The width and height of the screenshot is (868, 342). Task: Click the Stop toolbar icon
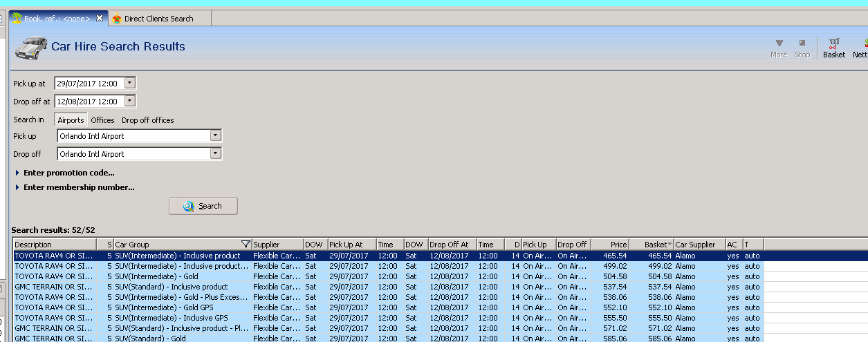click(802, 48)
